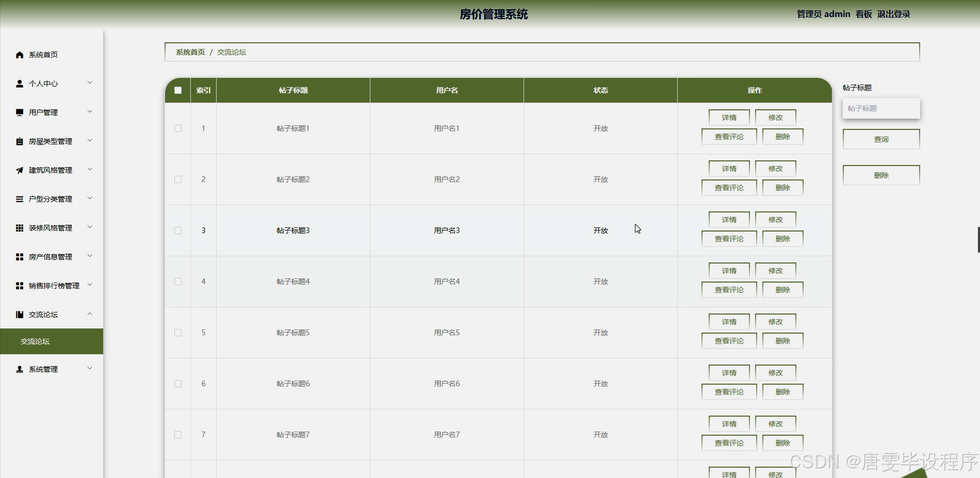Expand the 销售排行榜管理 chevron
Screen dimensions: 980x478
90,285
